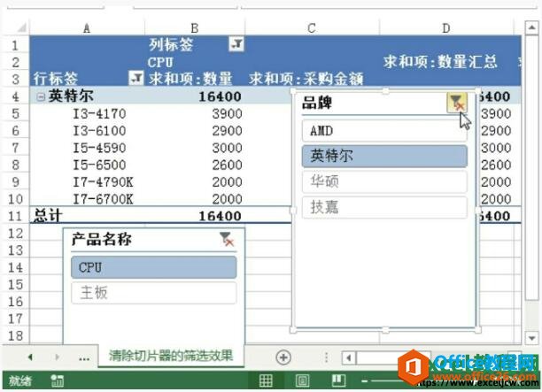Select AMD in 品牌 slicer
Image resolution: width=542 pixels, height=392 pixels.
click(384, 131)
